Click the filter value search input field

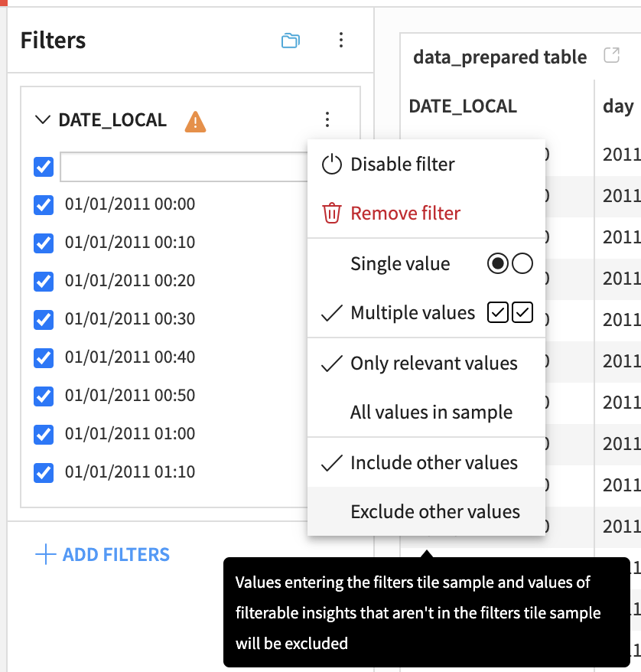point(184,167)
